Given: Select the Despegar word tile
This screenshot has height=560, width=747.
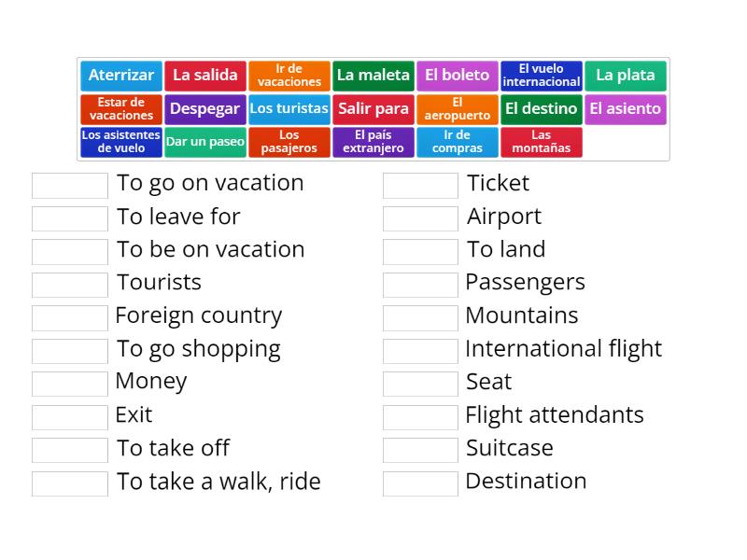Looking at the screenshot, I should click(x=204, y=109).
